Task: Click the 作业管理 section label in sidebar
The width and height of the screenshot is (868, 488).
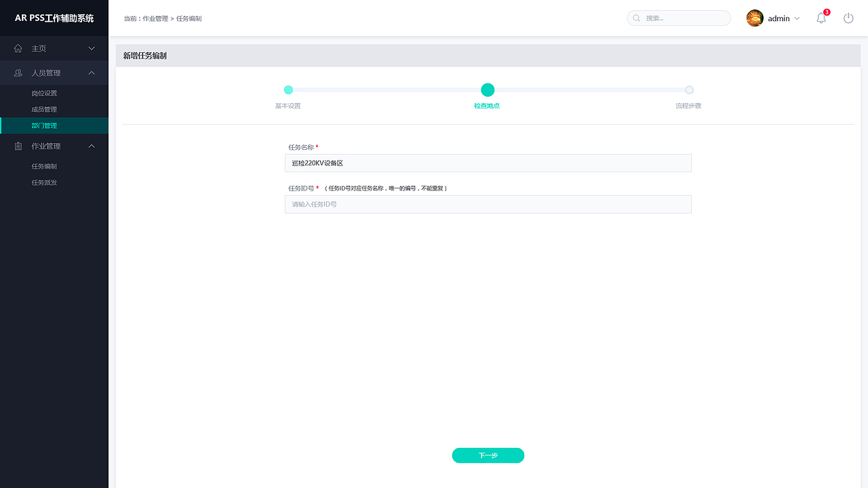Action: click(46, 146)
